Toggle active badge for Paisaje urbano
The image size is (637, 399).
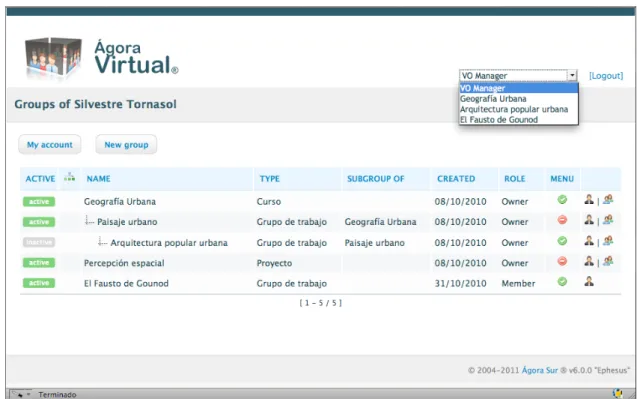(39, 222)
